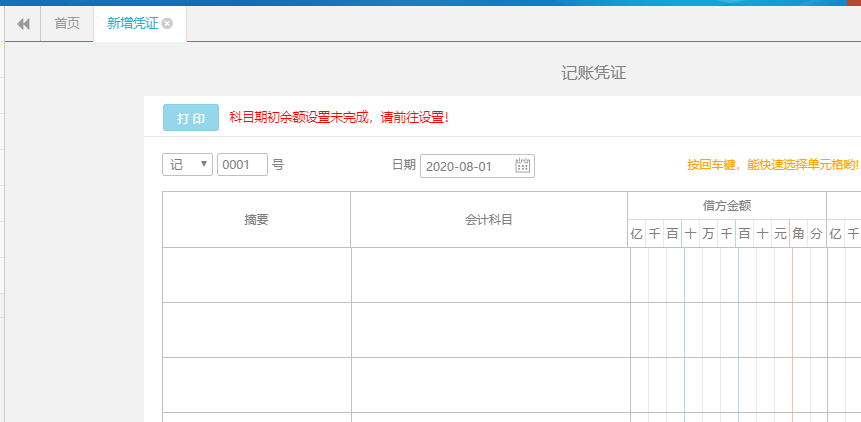The height and width of the screenshot is (422, 861).
Task: Open the 记 voucher type dropdown
Action: 187,164
